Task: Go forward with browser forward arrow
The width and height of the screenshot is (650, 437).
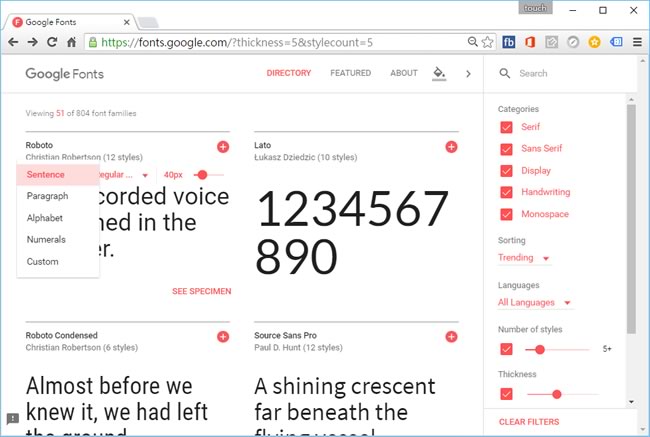Action: (32, 42)
